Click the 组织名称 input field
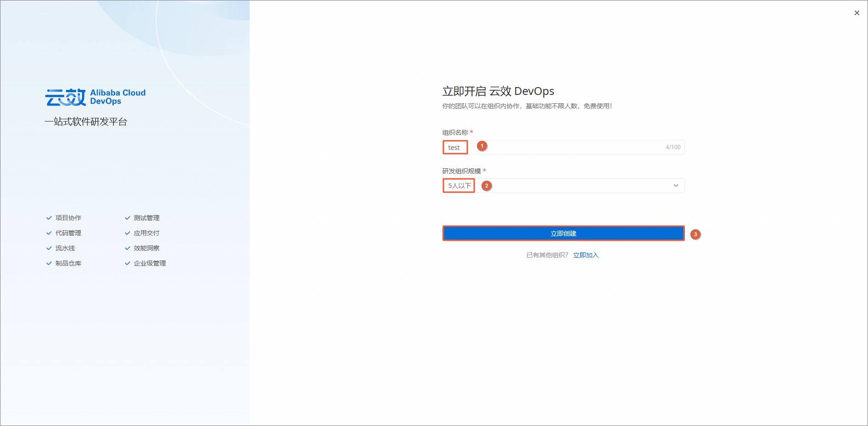This screenshot has width=868, height=426. tap(563, 147)
